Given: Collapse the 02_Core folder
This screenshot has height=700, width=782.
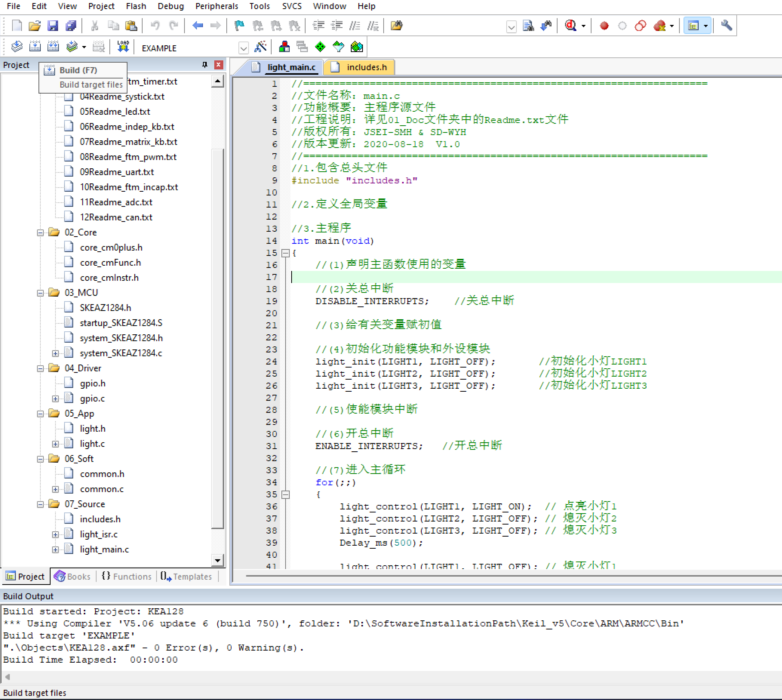Looking at the screenshot, I should click(x=40, y=233).
